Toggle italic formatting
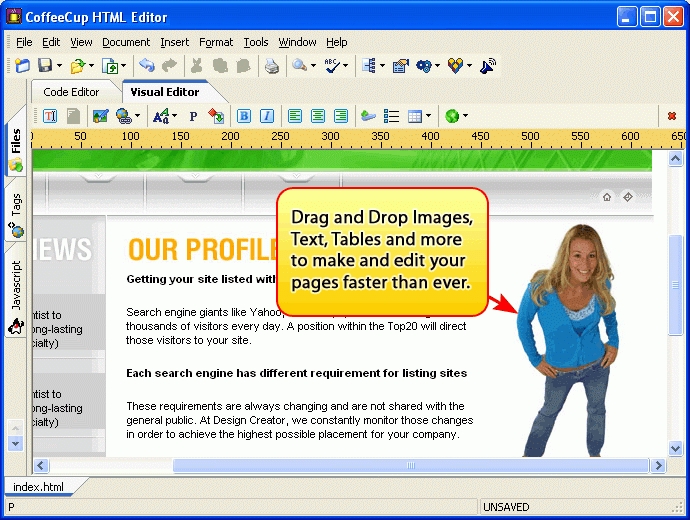This screenshot has height=520, width=690. (x=267, y=116)
